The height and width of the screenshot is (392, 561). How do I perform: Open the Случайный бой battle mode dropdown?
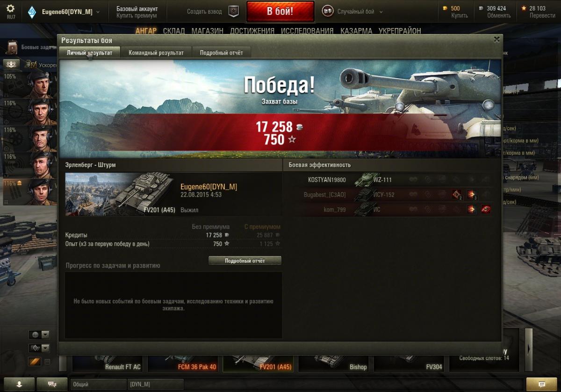353,12
